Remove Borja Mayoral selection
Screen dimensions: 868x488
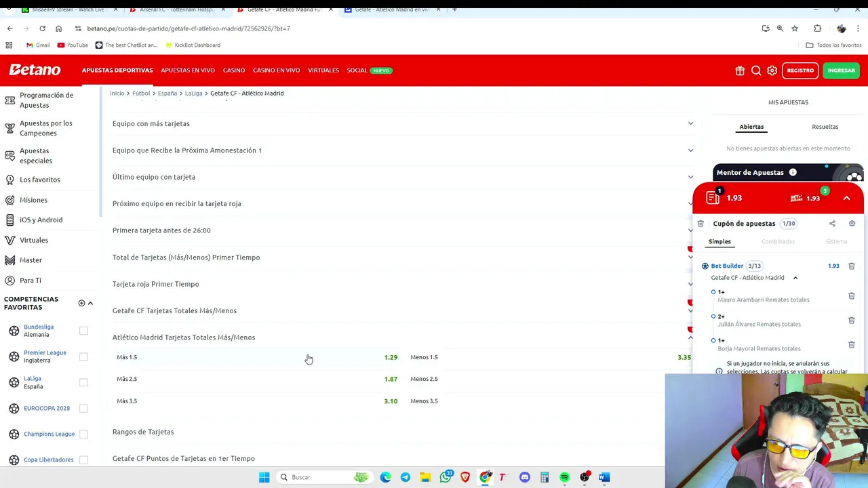click(x=852, y=345)
